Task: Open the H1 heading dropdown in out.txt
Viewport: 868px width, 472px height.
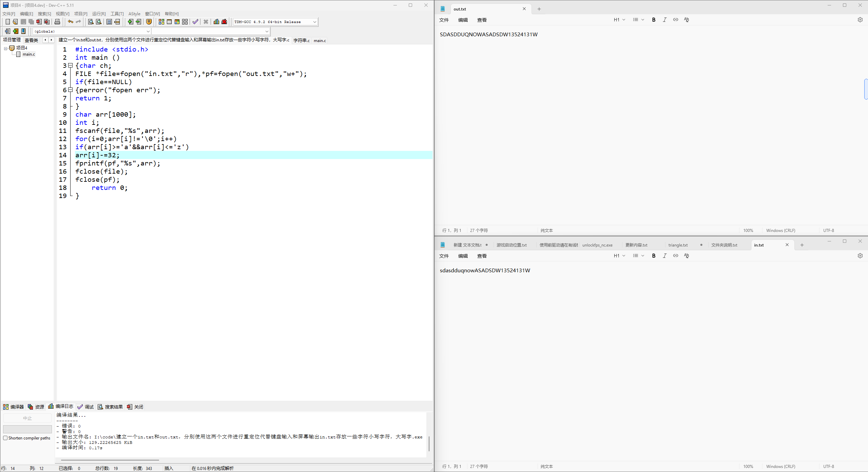Action: (619, 20)
